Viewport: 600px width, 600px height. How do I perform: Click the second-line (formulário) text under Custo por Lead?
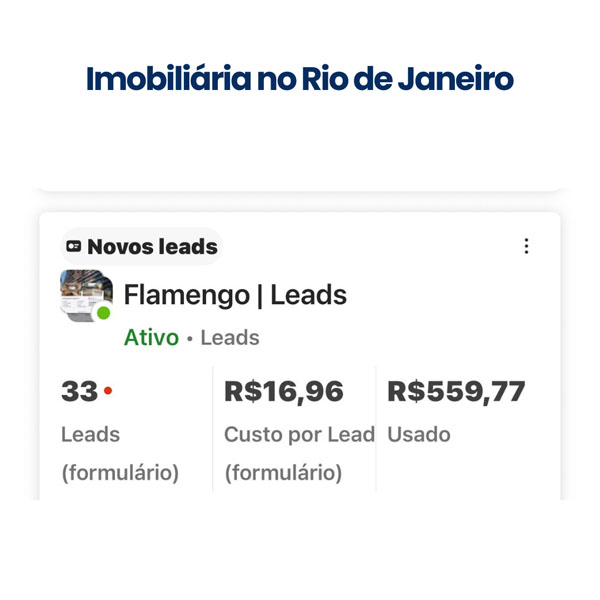[283, 472]
